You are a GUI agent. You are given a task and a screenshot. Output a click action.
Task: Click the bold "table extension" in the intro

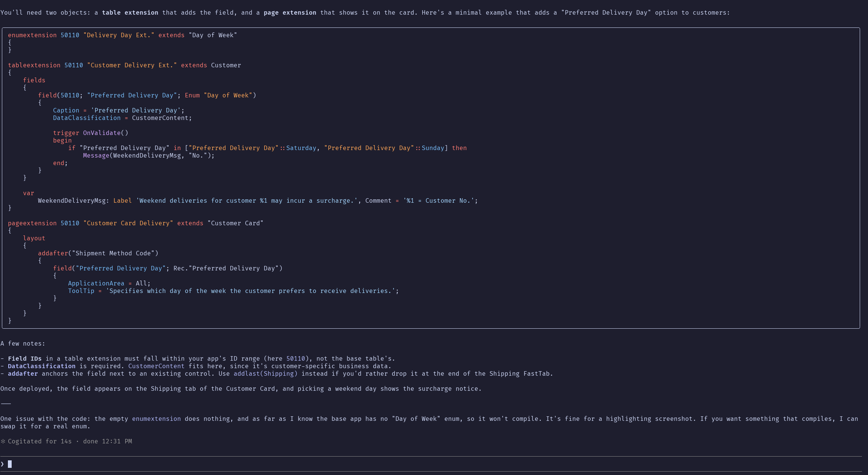[x=130, y=13]
